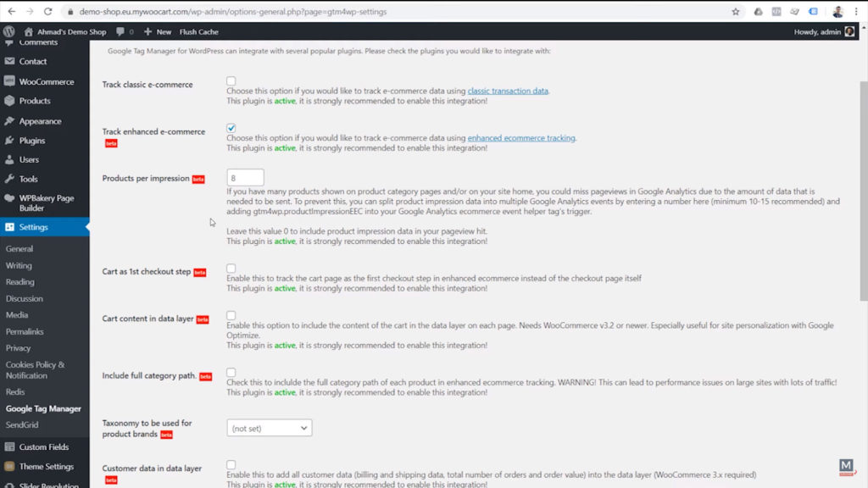Open the product brands taxonomy dropdown
The width and height of the screenshot is (868, 488).
point(269,428)
